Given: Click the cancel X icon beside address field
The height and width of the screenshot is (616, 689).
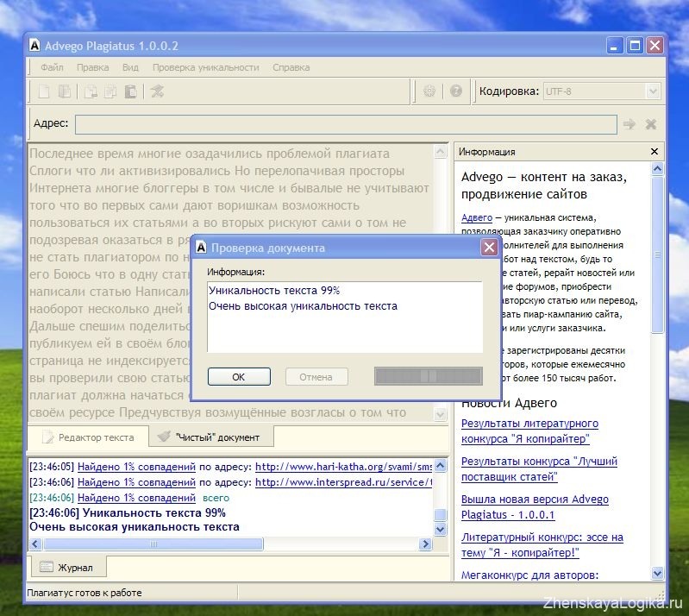Looking at the screenshot, I should (651, 124).
